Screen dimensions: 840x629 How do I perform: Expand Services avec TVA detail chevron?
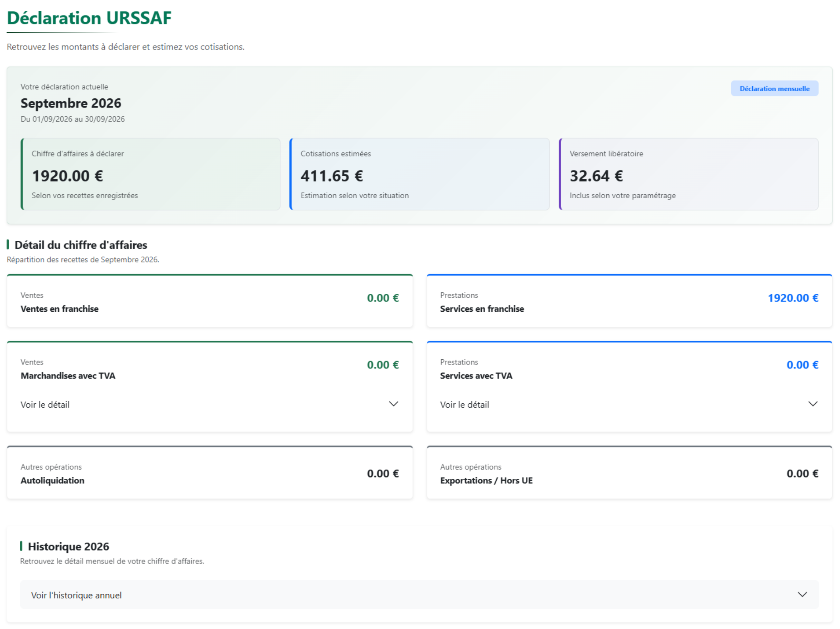pos(813,404)
